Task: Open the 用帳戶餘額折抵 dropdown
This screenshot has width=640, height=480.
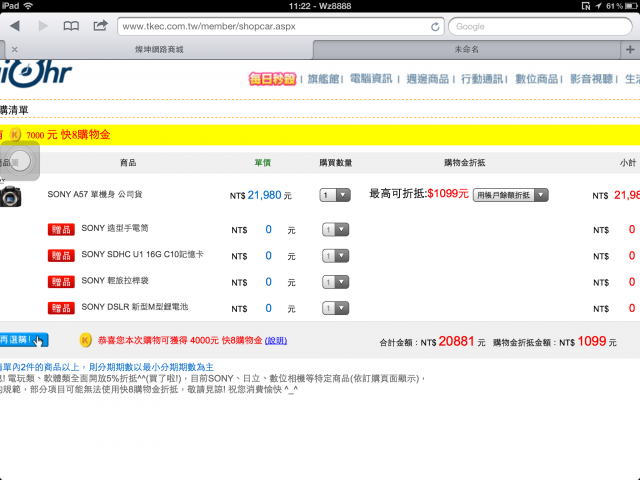Action: pos(511,195)
